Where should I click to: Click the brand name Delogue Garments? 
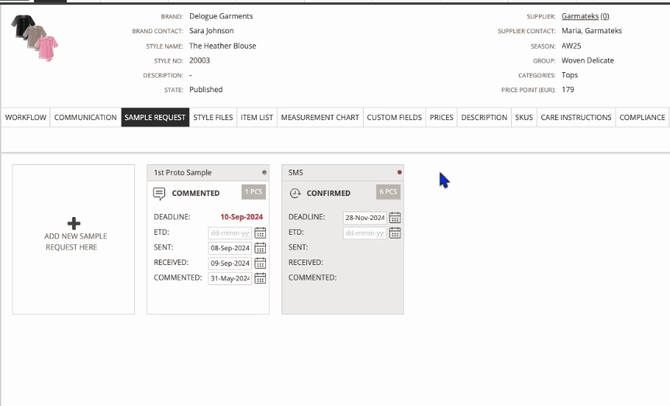click(221, 16)
